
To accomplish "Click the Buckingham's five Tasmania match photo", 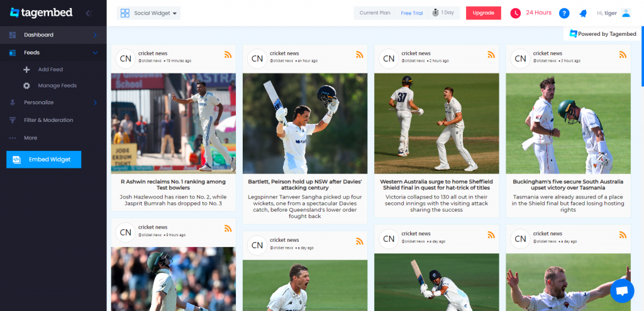I will [x=568, y=124].
